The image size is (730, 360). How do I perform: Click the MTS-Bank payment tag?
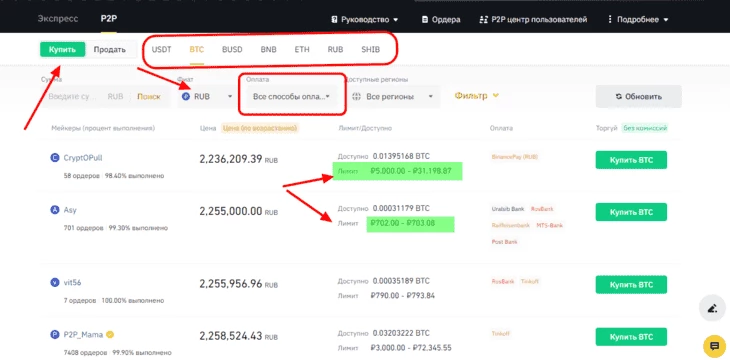point(550,225)
